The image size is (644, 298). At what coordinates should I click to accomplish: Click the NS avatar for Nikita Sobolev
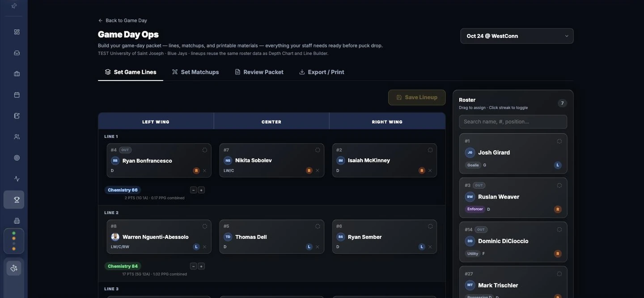(x=228, y=161)
